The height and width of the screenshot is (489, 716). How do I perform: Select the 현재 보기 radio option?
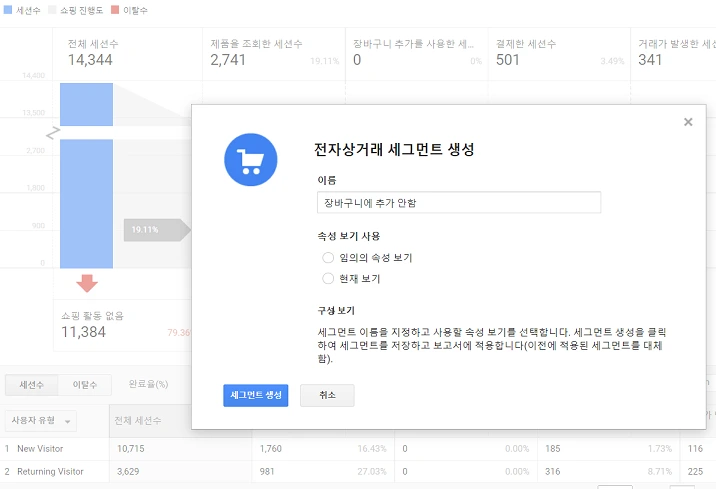[x=328, y=278]
